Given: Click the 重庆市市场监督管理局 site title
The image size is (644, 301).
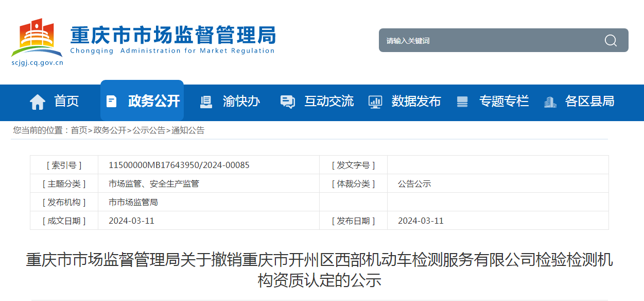Looking at the screenshot, I should [173, 35].
